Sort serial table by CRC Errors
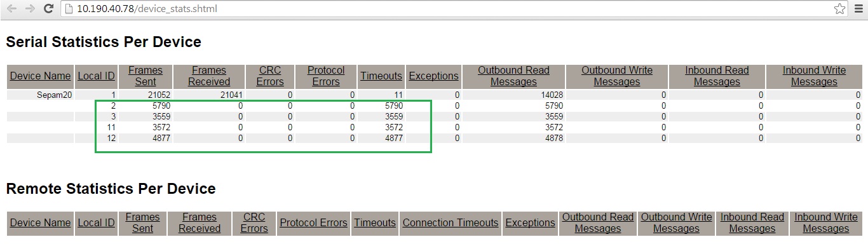Image resolution: width=868 pixels, height=251 pixels. (270, 76)
